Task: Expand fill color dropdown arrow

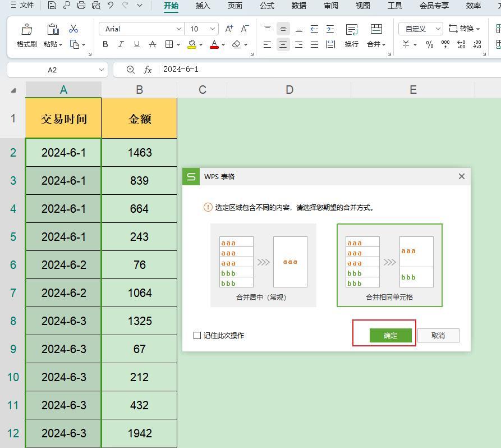Action: (x=201, y=44)
